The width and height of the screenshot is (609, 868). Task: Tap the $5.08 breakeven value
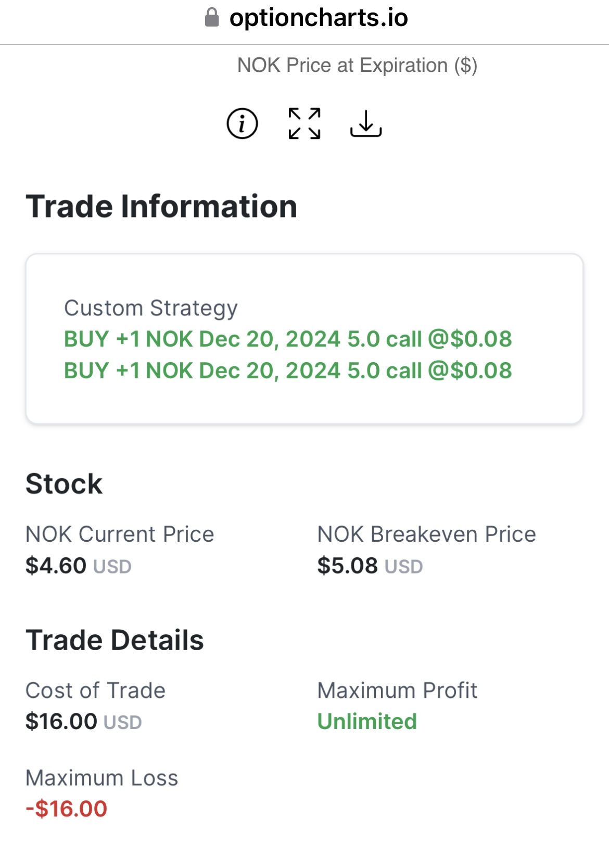point(348,566)
